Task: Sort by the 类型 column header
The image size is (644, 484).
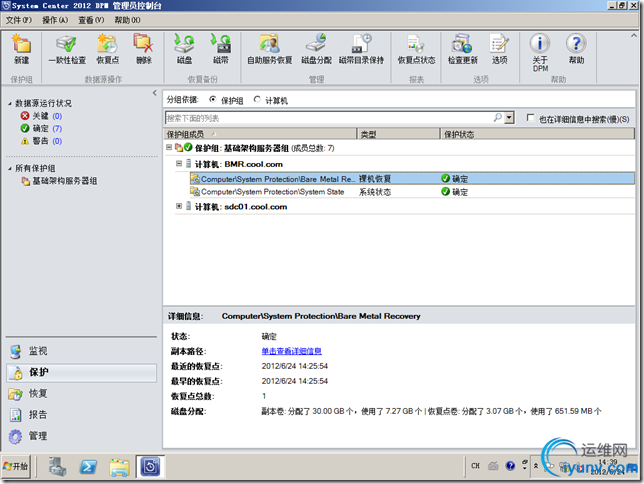Action: point(398,134)
